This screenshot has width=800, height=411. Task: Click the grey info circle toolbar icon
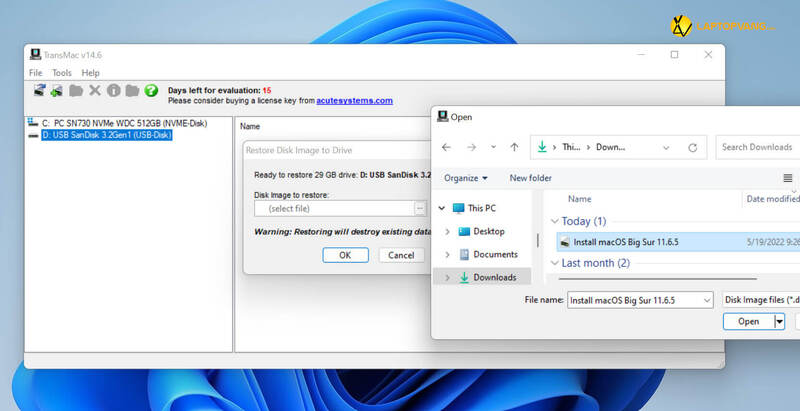point(114,91)
